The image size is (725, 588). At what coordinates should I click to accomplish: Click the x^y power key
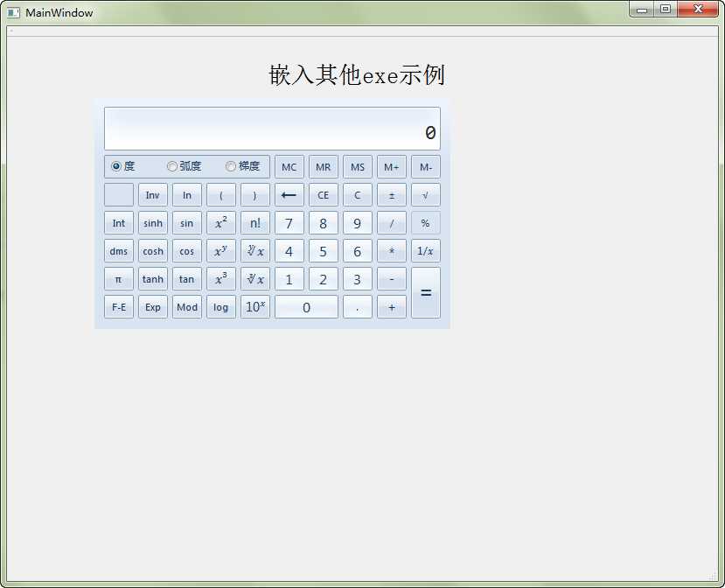click(221, 251)
